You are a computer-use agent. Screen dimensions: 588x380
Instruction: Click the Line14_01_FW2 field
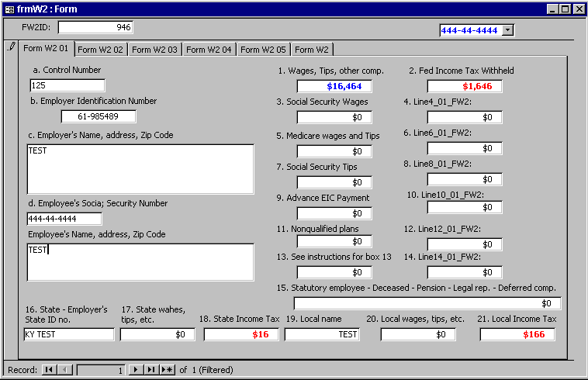(x=465, y=272)
